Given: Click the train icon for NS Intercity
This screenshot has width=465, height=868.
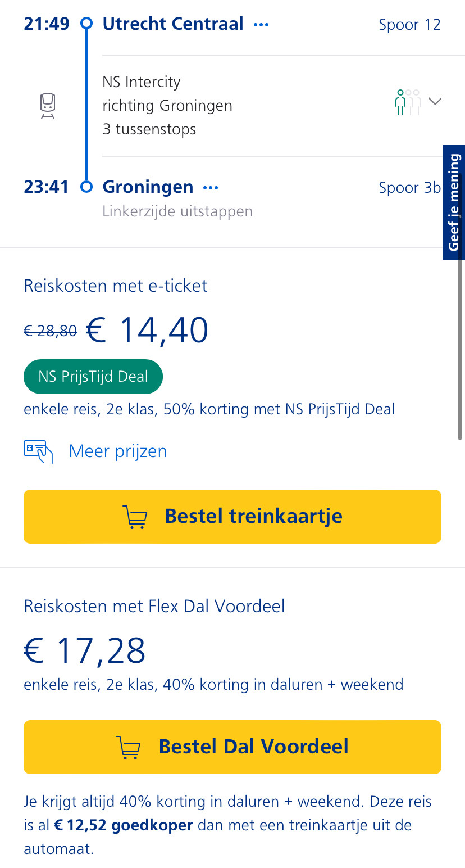Looking at the screenshot, I should pyautogui.click(x=48, y=106).
